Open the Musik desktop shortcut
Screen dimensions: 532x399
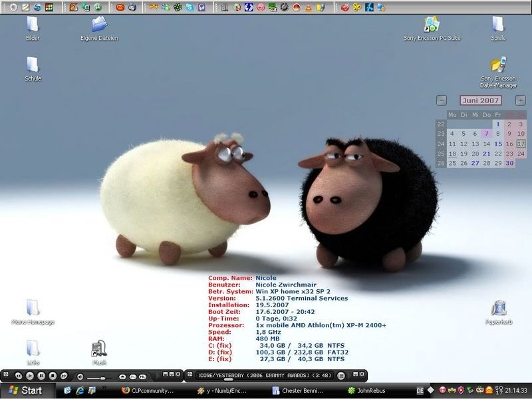pyautogui.click(x=99, y=349)
